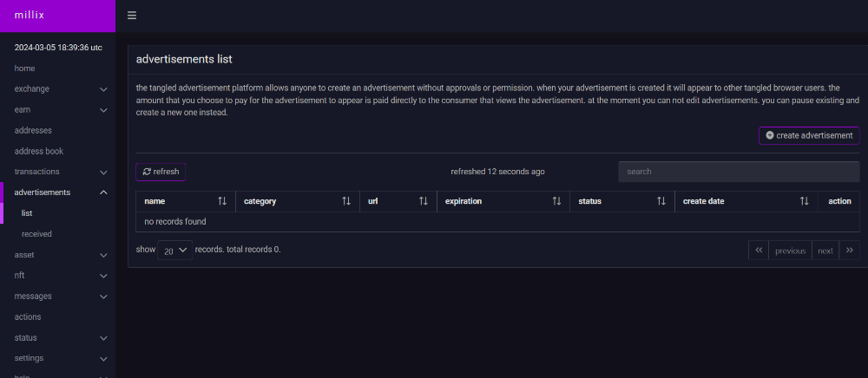Sort table by url column arrows
Screen dimensions: 868x378
(x=424, y=201)
